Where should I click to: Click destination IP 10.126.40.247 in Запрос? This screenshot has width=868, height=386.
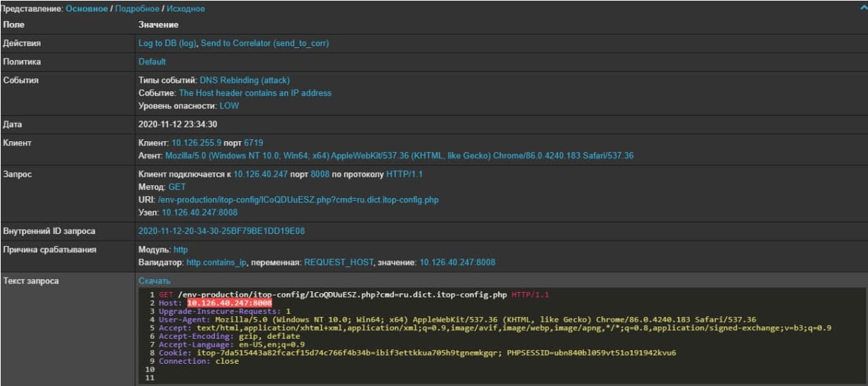259,175
